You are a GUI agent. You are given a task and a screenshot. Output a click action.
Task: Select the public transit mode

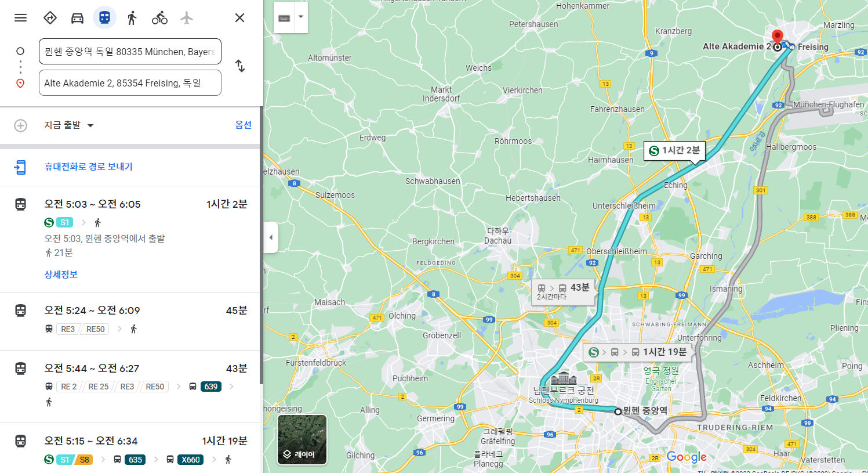(104, 17)
